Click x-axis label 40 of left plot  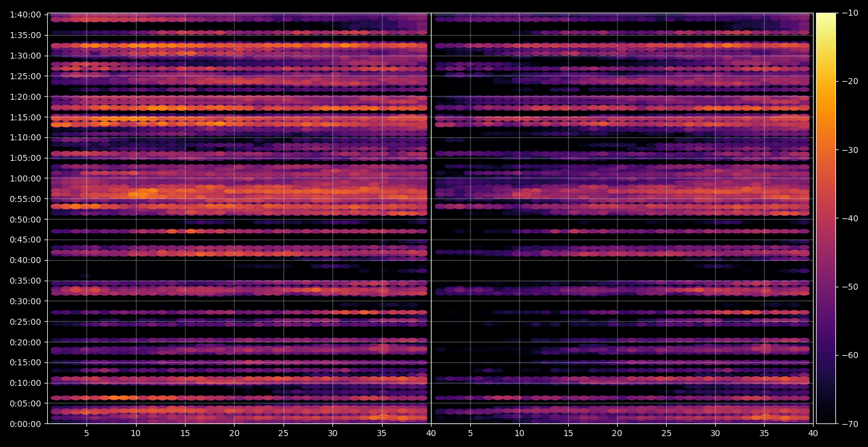tap(431, 433)
